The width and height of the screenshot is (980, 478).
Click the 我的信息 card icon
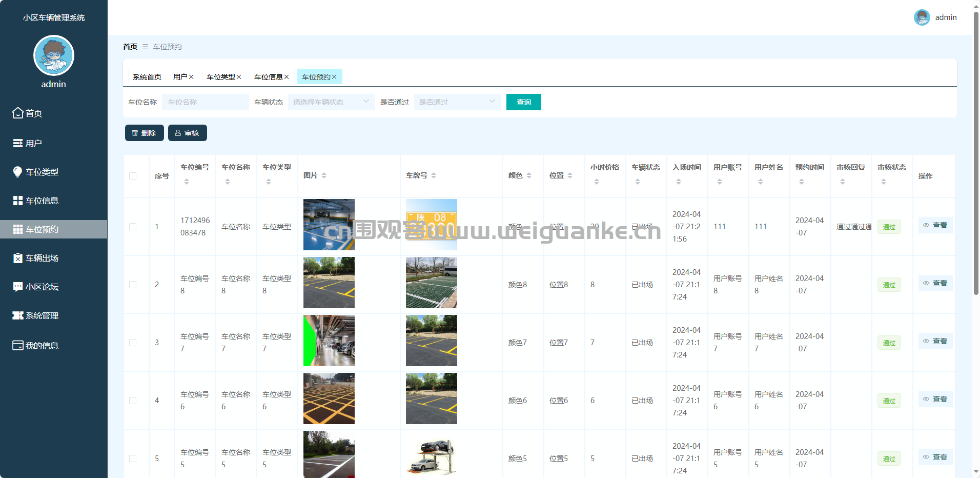pos(18,345)
